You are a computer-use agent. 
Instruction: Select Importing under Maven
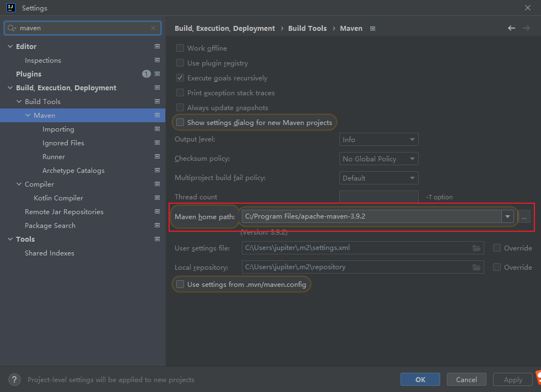tap(58, 129)
